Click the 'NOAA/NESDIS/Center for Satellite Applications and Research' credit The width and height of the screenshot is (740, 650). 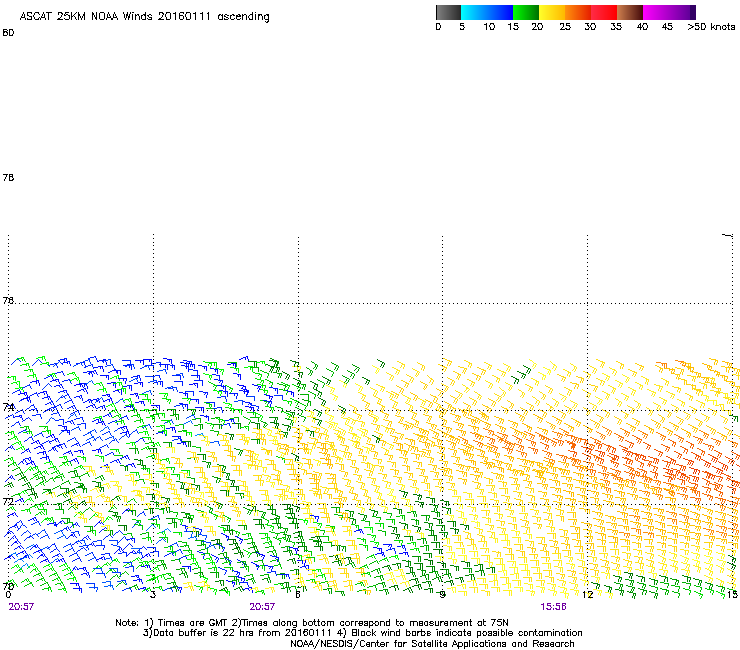[432, 644]
